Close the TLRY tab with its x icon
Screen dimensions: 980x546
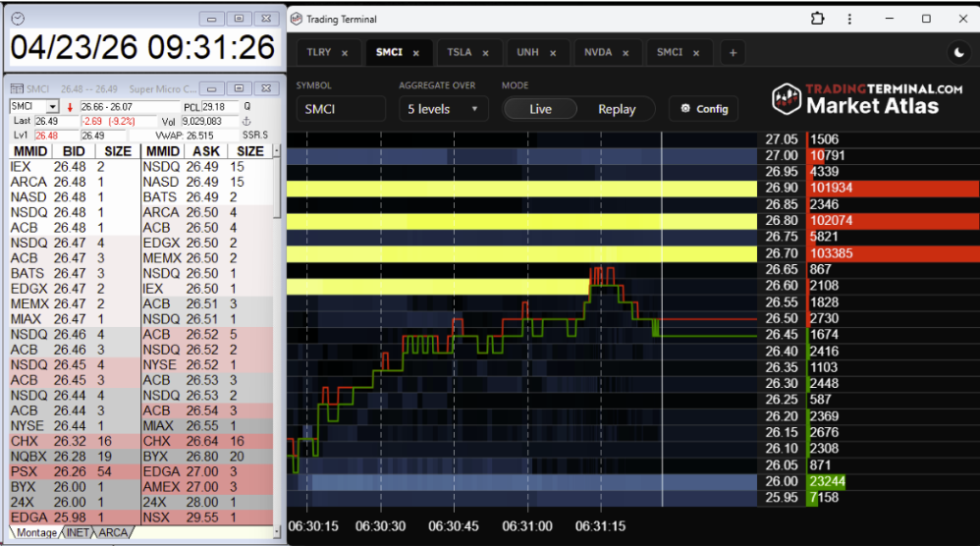click(345, 53)
